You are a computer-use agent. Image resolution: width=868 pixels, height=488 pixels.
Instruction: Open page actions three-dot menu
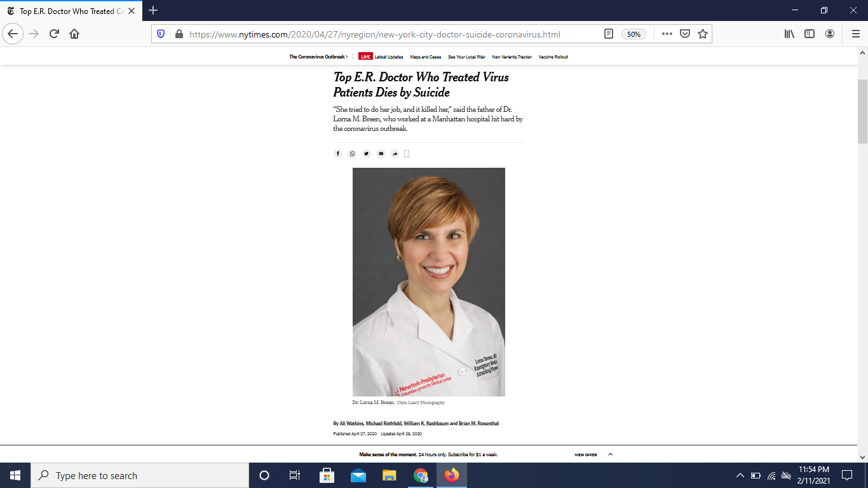tap(667, 34)
